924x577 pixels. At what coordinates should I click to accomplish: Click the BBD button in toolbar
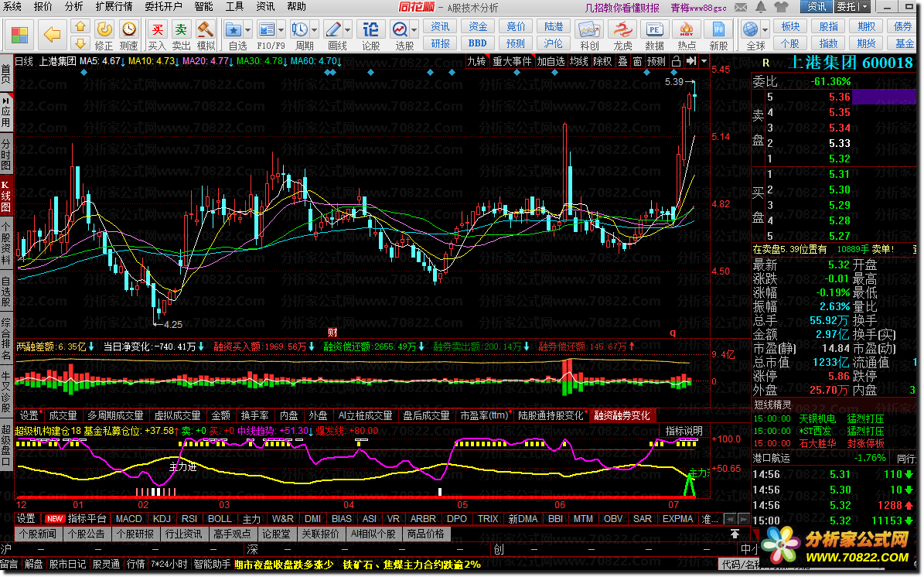point(477,43)
